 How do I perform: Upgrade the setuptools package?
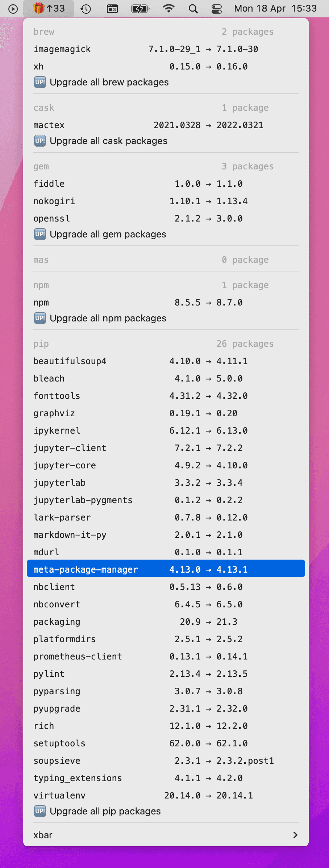(x=166, y=743)
